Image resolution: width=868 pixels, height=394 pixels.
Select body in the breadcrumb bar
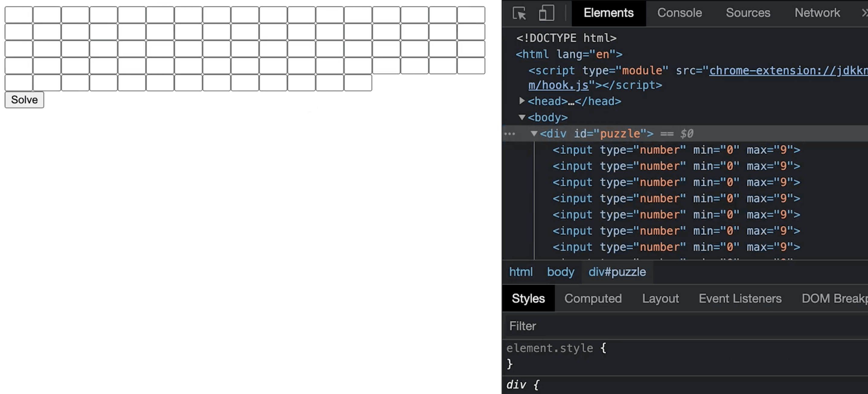click(560, 272)
